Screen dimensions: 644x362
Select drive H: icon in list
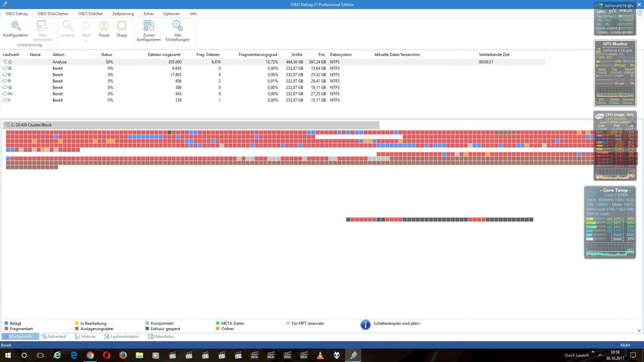tap(5, 94)
